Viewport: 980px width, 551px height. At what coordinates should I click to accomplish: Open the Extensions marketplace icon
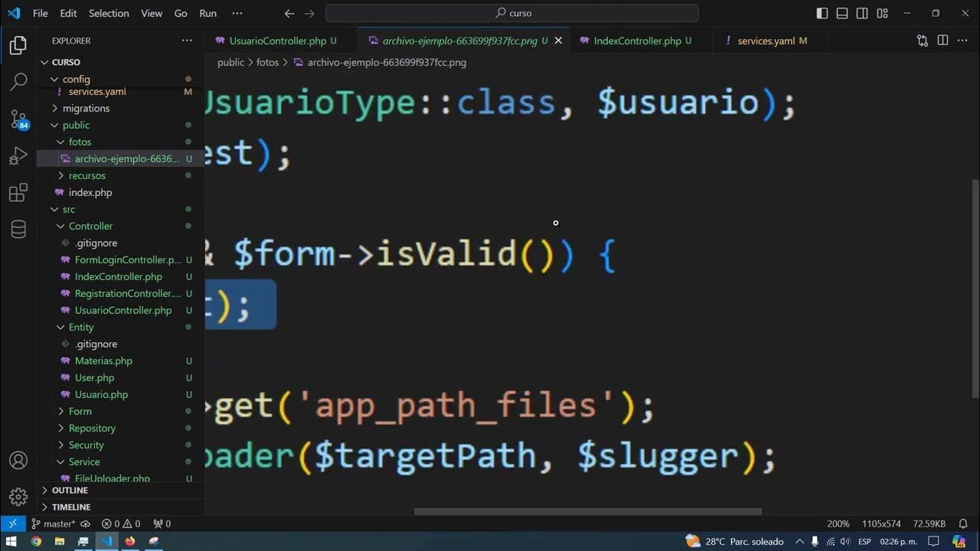[x=18, y=191]
